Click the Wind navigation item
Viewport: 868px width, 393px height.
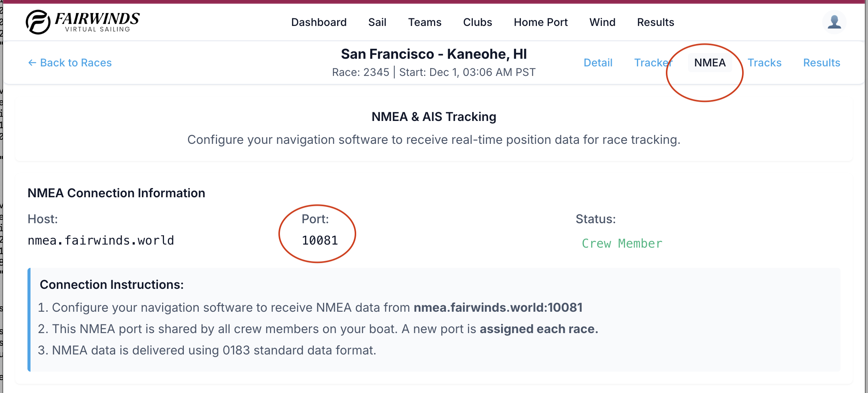[x=602, y=22]
